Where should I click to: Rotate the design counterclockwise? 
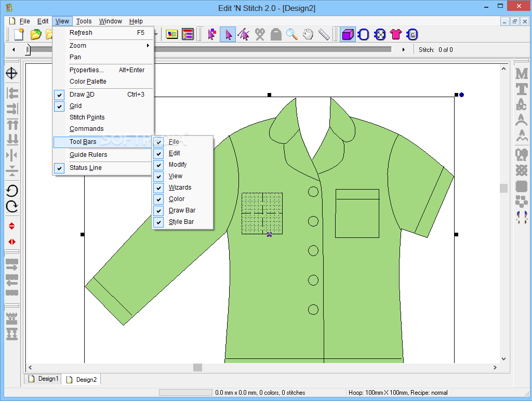pos(12,191)
